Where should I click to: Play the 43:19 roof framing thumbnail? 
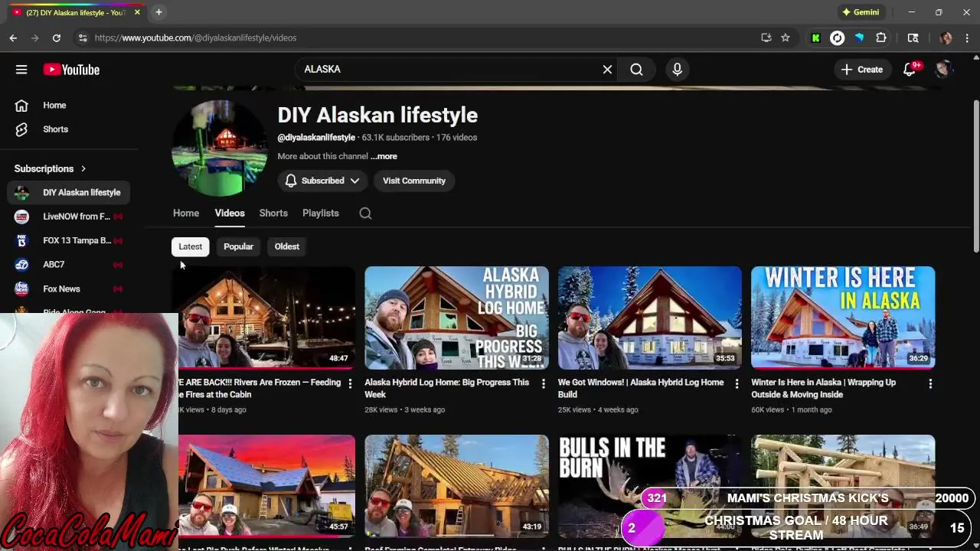coord(456,486)
